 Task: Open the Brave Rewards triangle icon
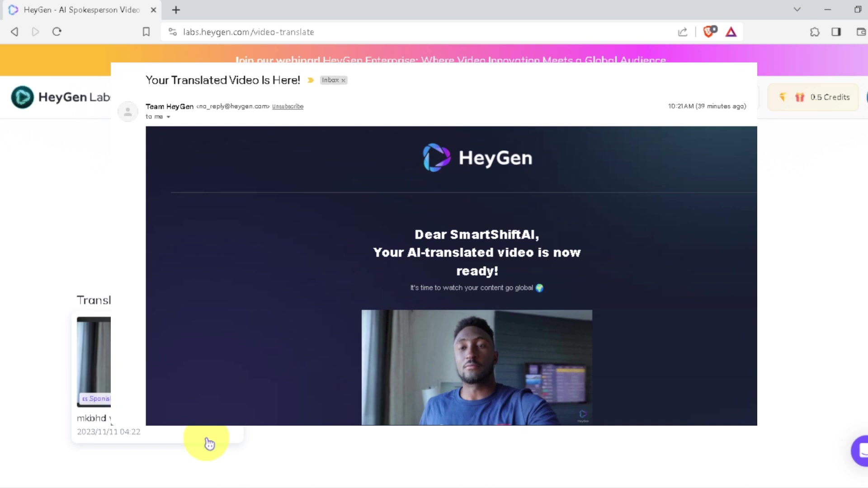click(x=731, y=32)
